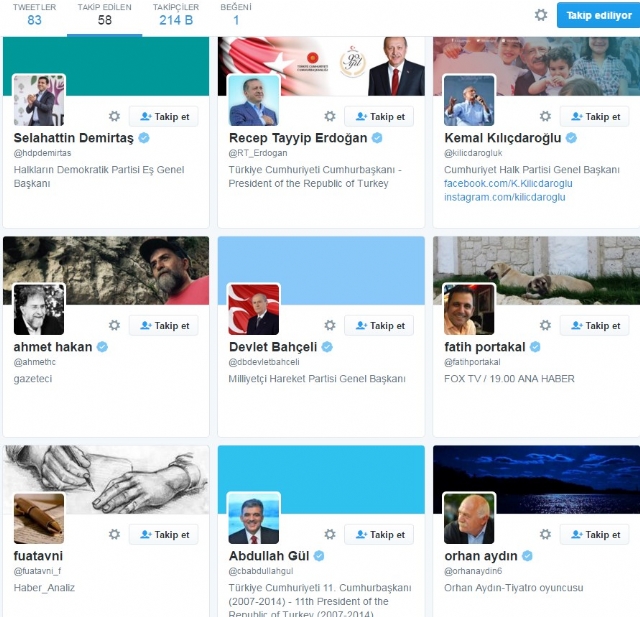
Task: Switch to the Takipçiler tab
Action: tap(176, 15)
